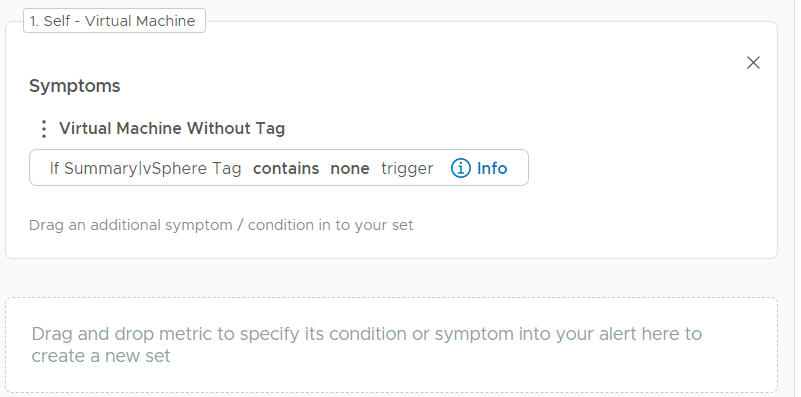
Task: Click the bold "contains" operator
Action: (286, 168)
